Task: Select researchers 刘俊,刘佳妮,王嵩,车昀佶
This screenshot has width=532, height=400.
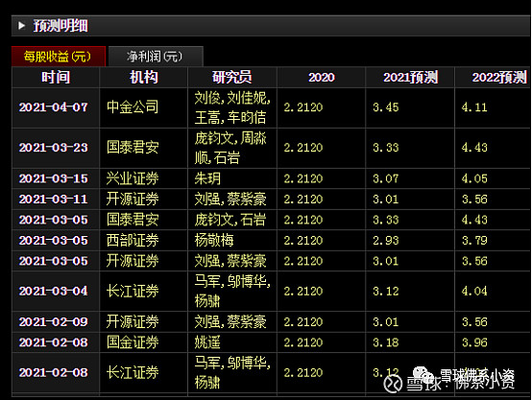Action: click(x=232, y=107)
